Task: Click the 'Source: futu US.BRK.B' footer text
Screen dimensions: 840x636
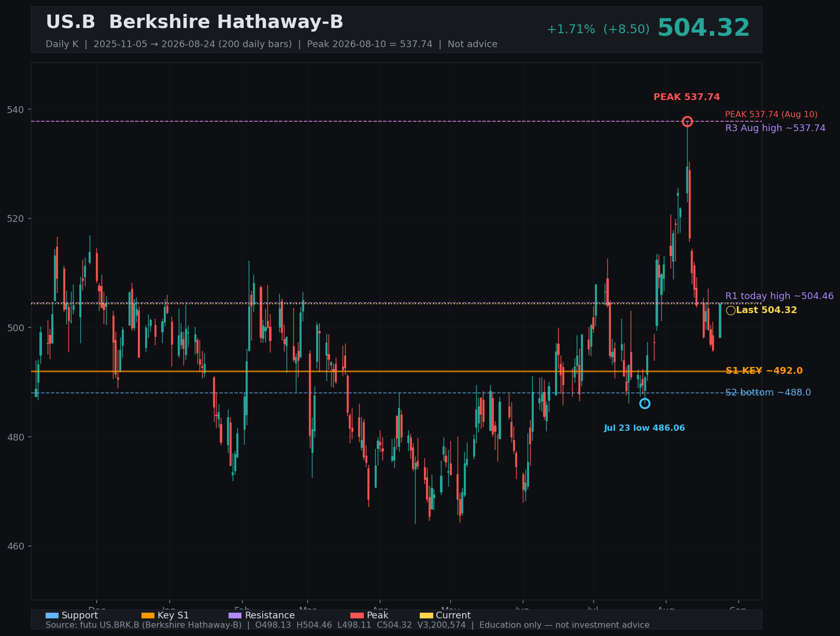Action: [x=144, y=625]
